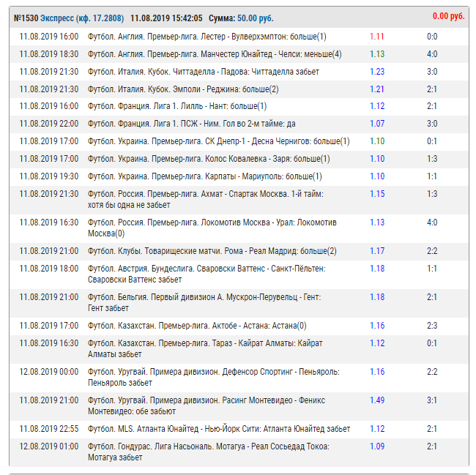Select the Лилль - Нант bet description
The width and height of the screenshot is (476, 475).
click(177, 106)
